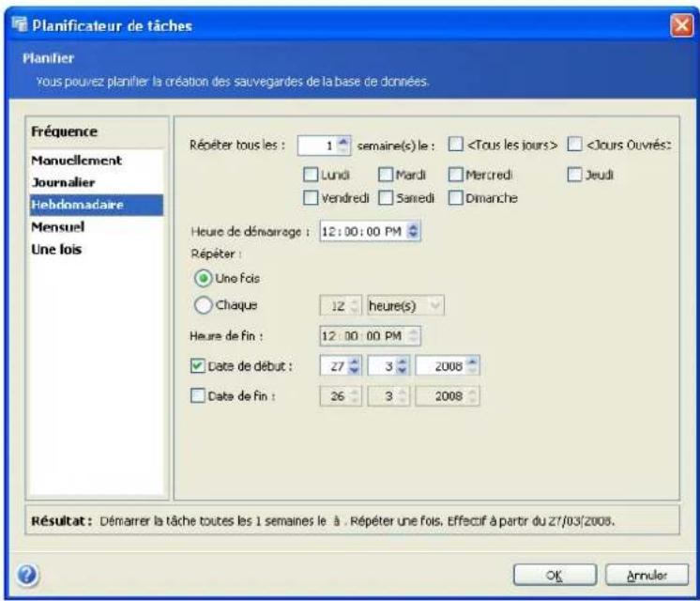Click the Heure de démarrage time stepper arrows
Screen dimensions: 700x601
point(413,231)
